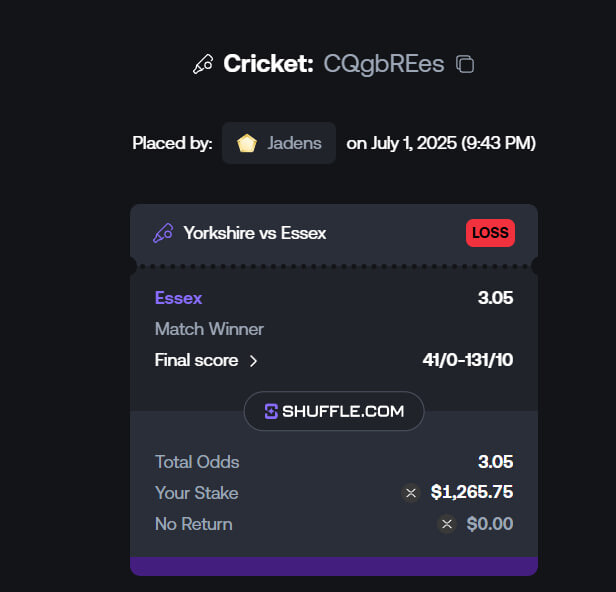Image resolution: width=616 pixels, height=592 pixels.
Task: Click the purple cricket icon beside Yorkshire vs Essex
Action: [x=163, y=233]
